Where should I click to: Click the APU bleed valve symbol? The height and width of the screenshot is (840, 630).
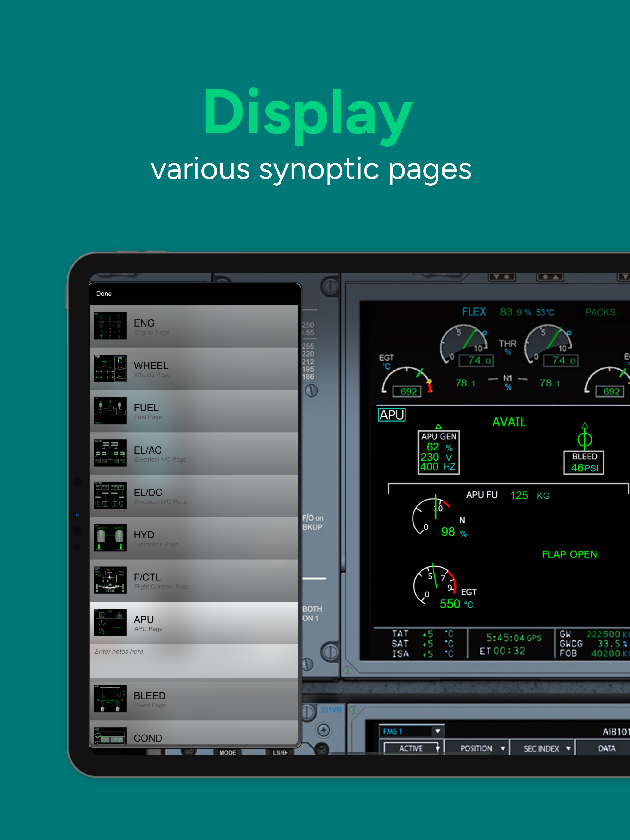tap(584, 439)
